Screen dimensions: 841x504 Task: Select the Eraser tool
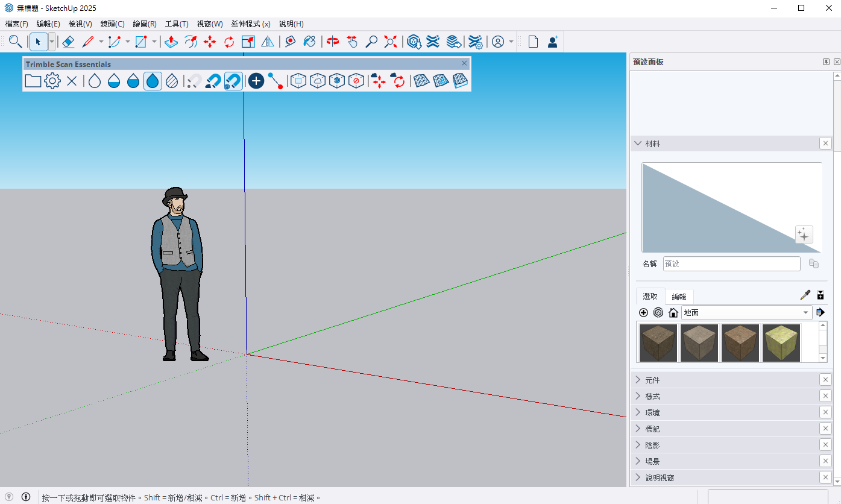pyautogui.click(x=68, y=42)
